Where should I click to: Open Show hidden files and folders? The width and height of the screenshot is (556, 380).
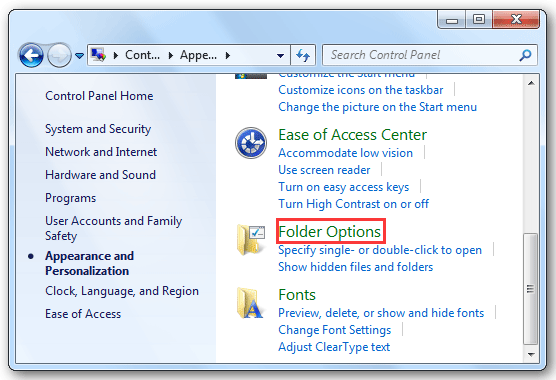(356, 267)
